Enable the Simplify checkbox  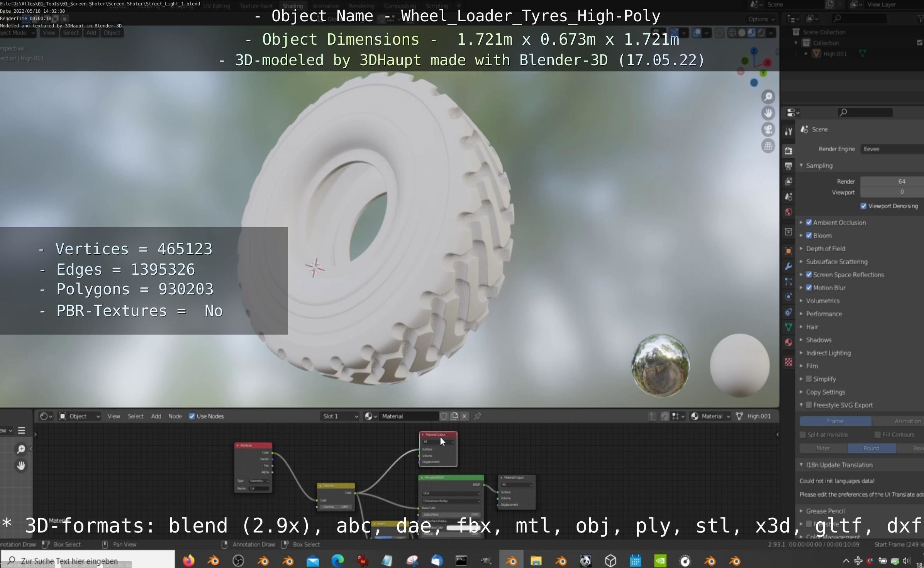809,379
